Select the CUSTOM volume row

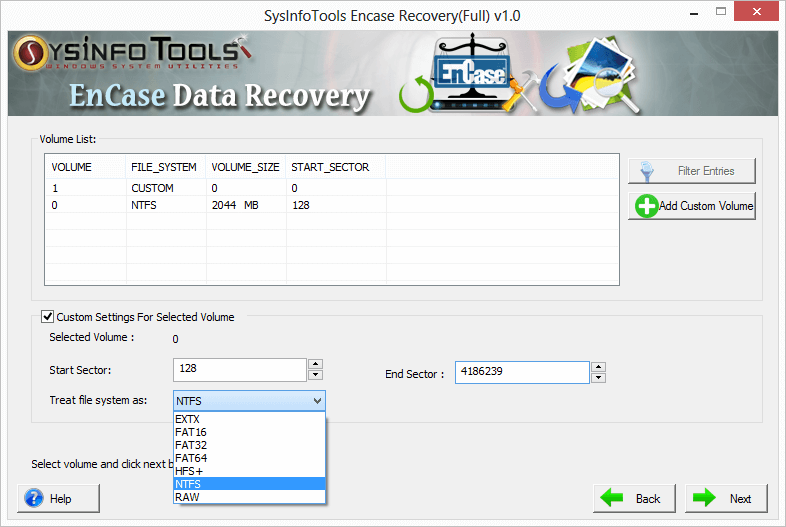click(x=332, y=188)
